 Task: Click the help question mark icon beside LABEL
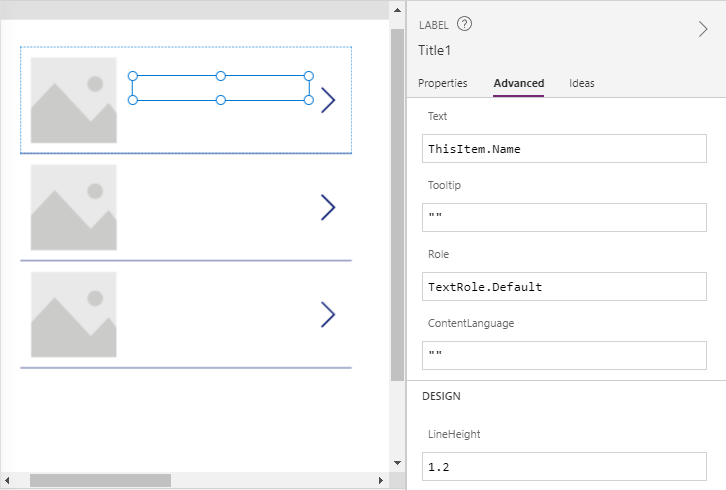pyautogui.click(x=464, y=25)
